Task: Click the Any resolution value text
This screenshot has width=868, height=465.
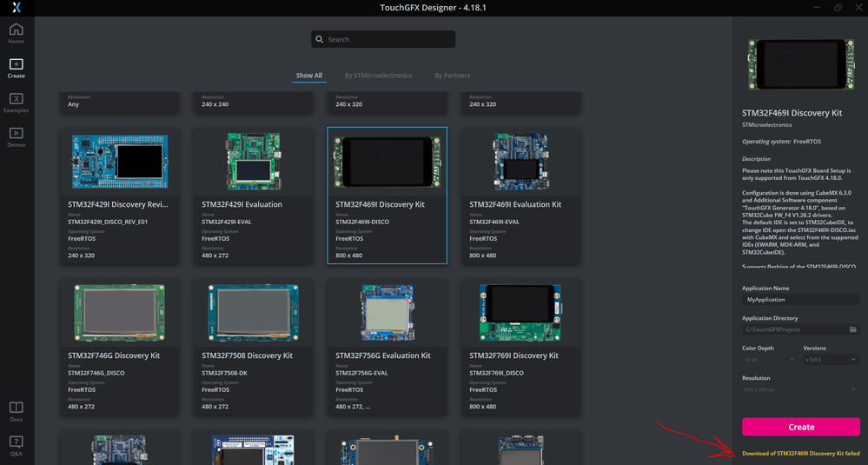Action: pos(73,104)
